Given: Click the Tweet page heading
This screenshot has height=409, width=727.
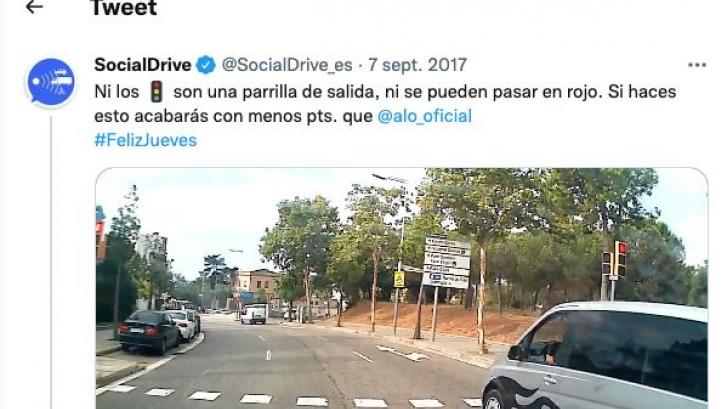Looking at the screenshot, I should pos(124,8).
